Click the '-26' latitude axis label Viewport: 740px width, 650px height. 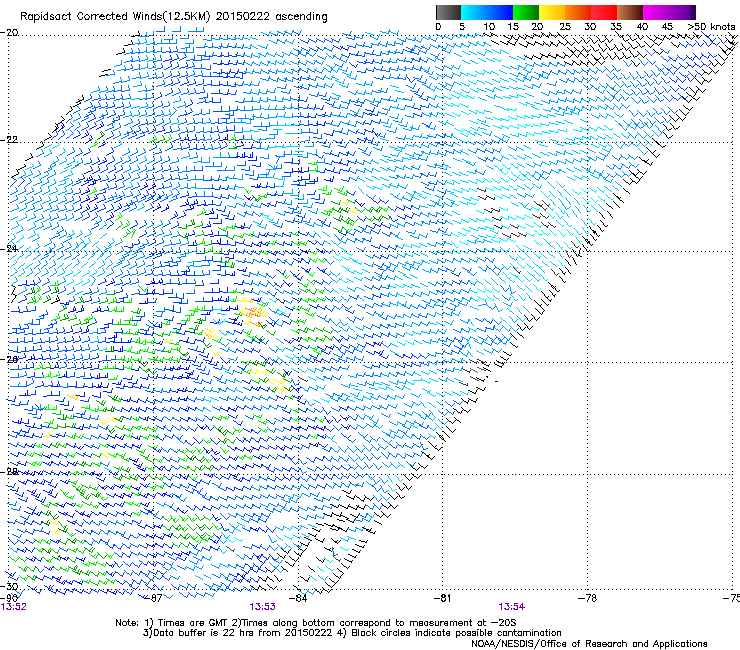pos(9,360)
